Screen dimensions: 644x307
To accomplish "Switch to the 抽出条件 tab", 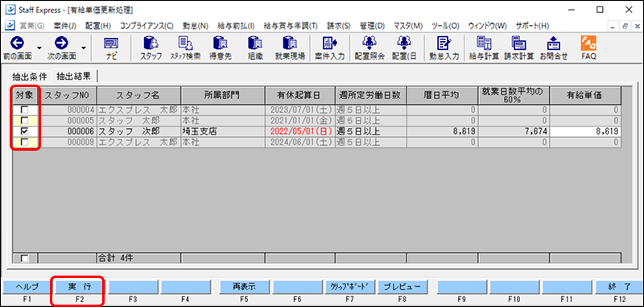I will point(30,76).
